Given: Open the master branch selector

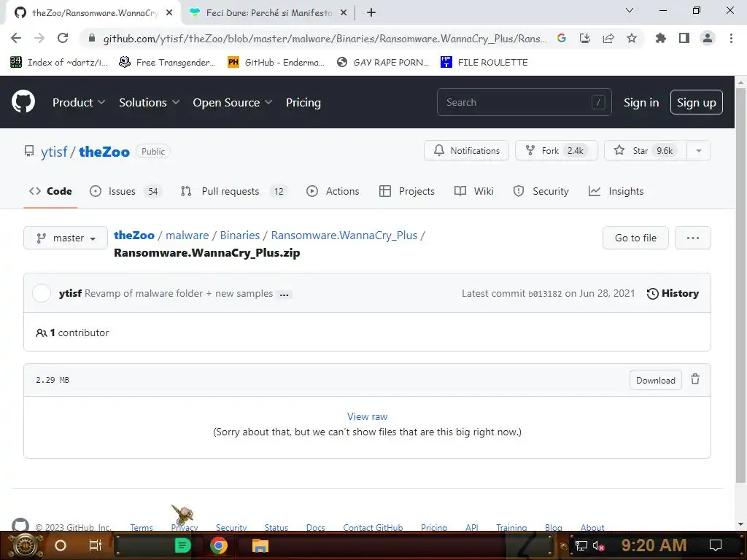Looking at the screenshot, I should click(x=66, y=238).
